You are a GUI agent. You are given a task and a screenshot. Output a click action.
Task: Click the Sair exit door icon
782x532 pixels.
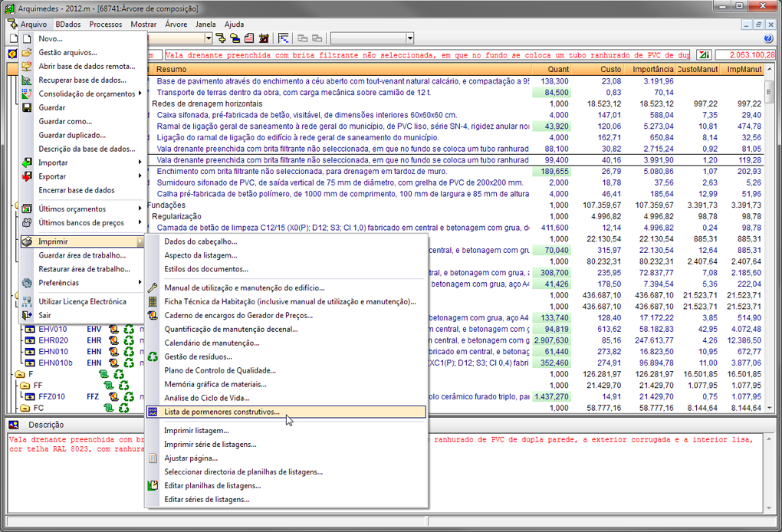pos(27,315)
